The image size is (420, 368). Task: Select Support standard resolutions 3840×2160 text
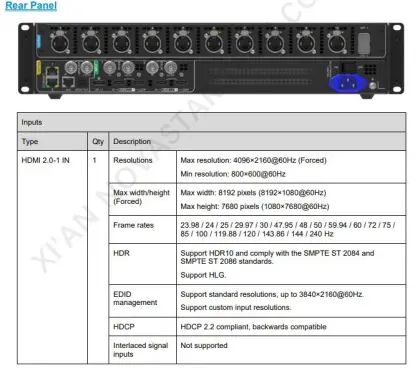[272, 294]
